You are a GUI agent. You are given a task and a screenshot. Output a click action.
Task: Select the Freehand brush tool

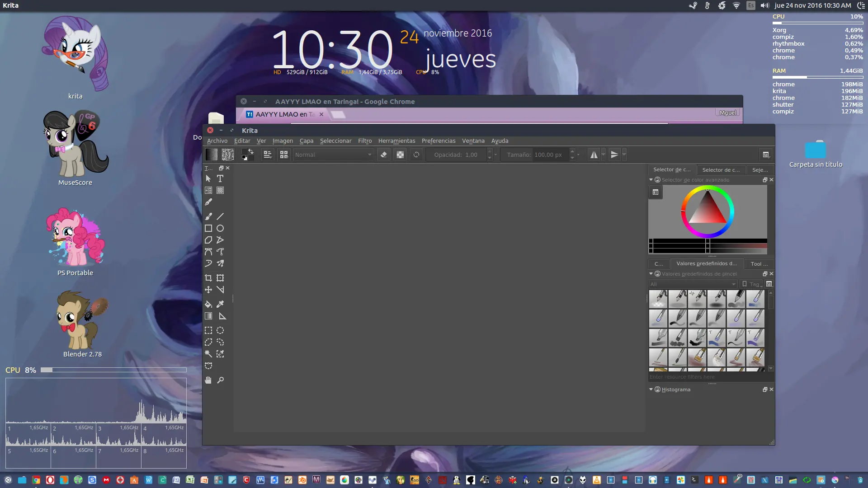pos(208,216)
